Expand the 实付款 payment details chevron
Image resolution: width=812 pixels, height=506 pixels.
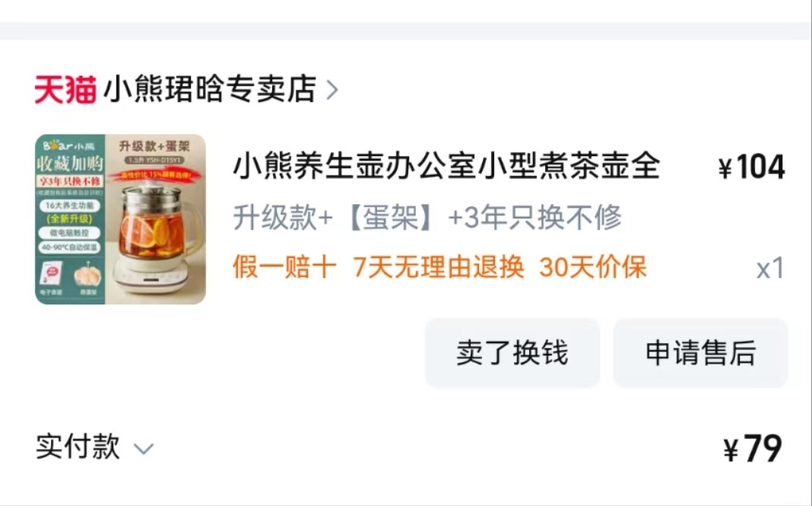coord(144,448)
